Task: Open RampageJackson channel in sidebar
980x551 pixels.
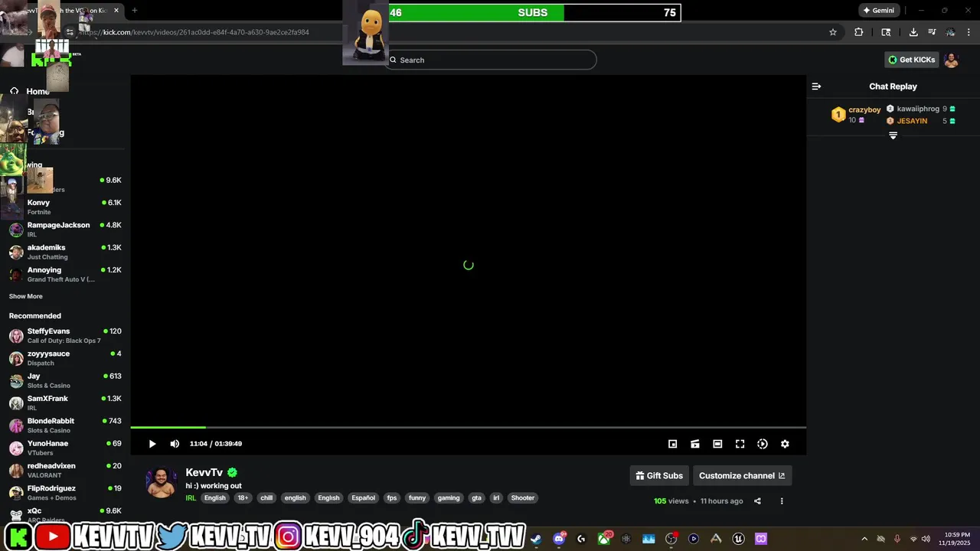Action: tap(65, 230)
